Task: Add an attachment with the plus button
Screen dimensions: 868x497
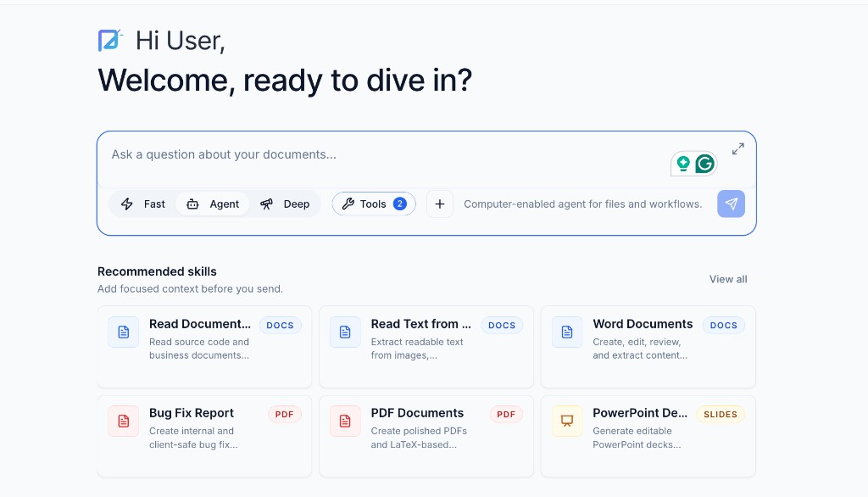Action: (x=440, y=204)
